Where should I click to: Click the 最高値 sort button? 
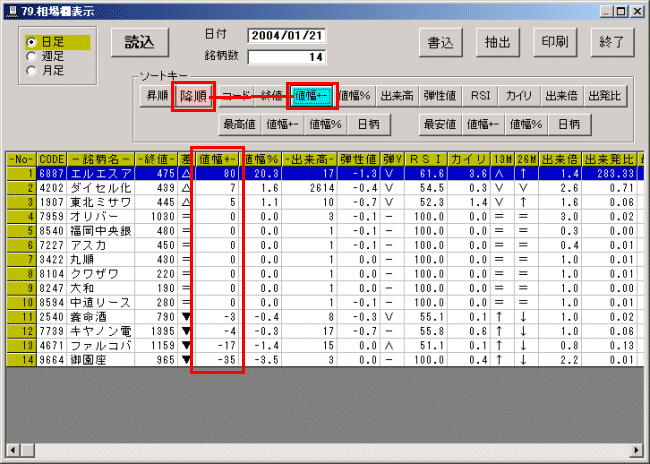tap(240, 124)
